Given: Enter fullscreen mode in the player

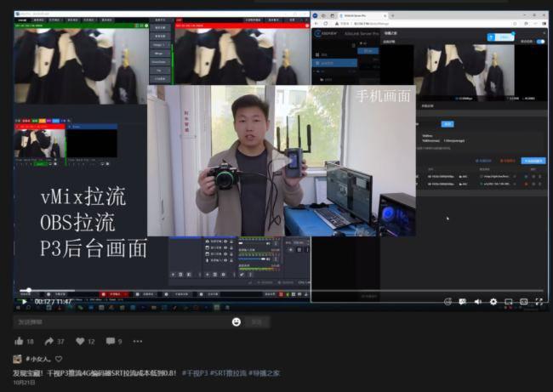Looking at the screenshot, I should (539, 302).
